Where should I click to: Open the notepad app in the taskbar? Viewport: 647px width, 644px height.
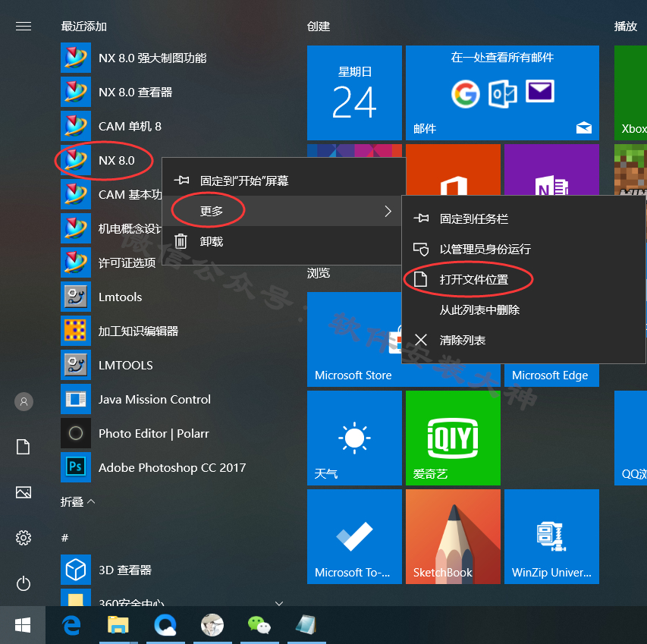point(306,625)
